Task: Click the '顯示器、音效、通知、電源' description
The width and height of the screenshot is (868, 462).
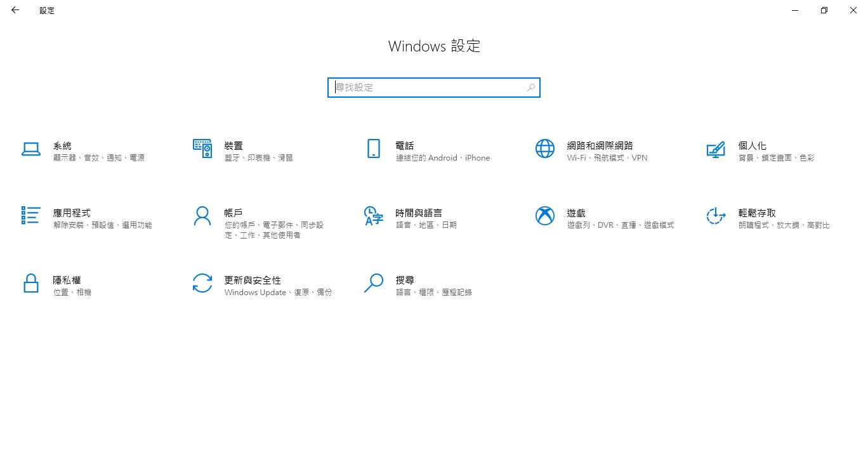Action: tap(99, 158)
